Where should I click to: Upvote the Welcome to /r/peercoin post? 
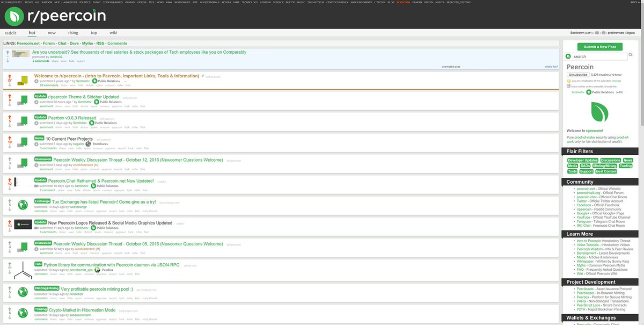(x=10, y=76)
